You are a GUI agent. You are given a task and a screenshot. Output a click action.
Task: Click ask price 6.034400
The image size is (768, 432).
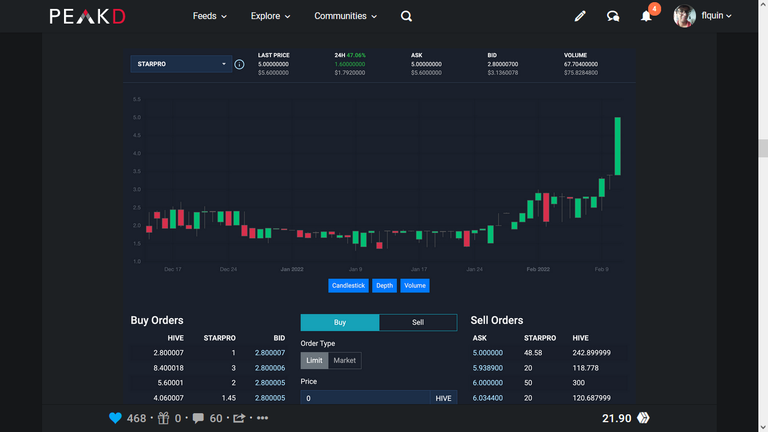pos(487,398)
